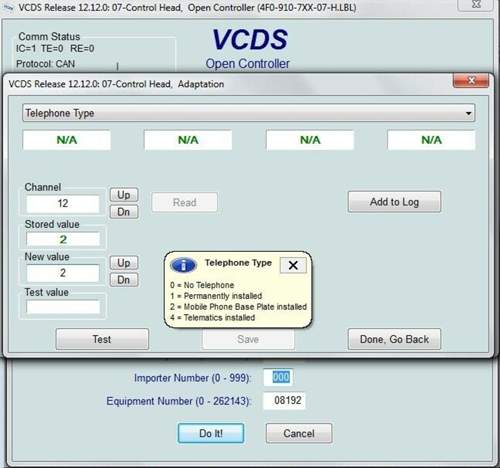Click the New value input field

(63, 273)
